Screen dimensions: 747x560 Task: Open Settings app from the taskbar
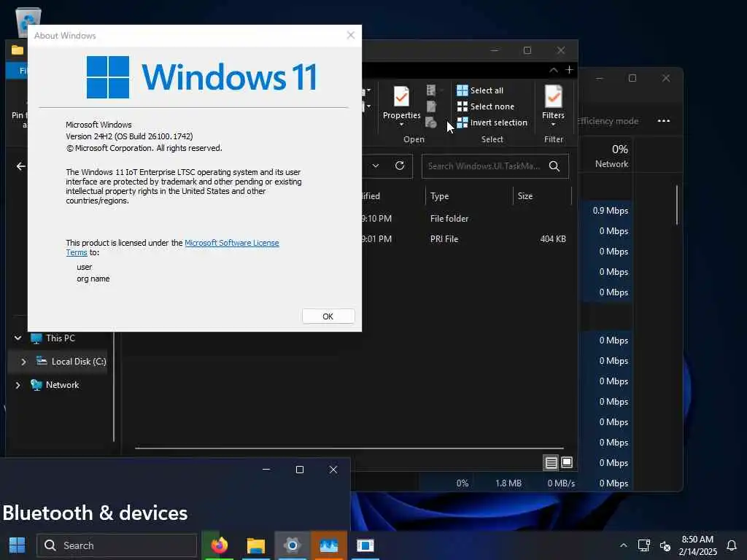(292, 545)
